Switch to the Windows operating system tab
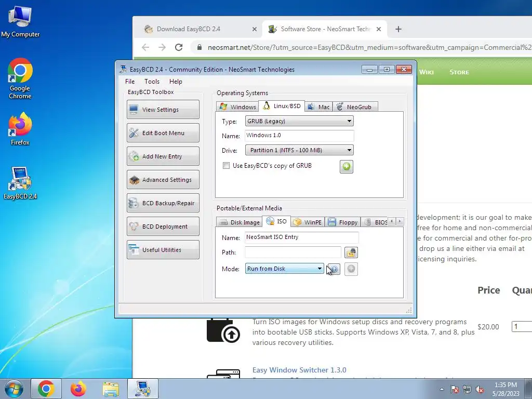Image resolution: width=532 pixels, height=399 pixels. [237, 107]
